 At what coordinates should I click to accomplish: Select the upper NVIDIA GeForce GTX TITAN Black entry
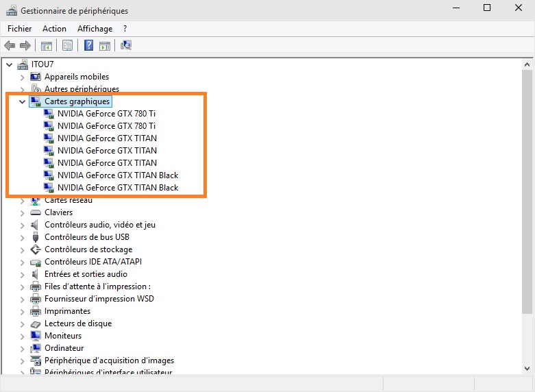(x=118, y=175)
